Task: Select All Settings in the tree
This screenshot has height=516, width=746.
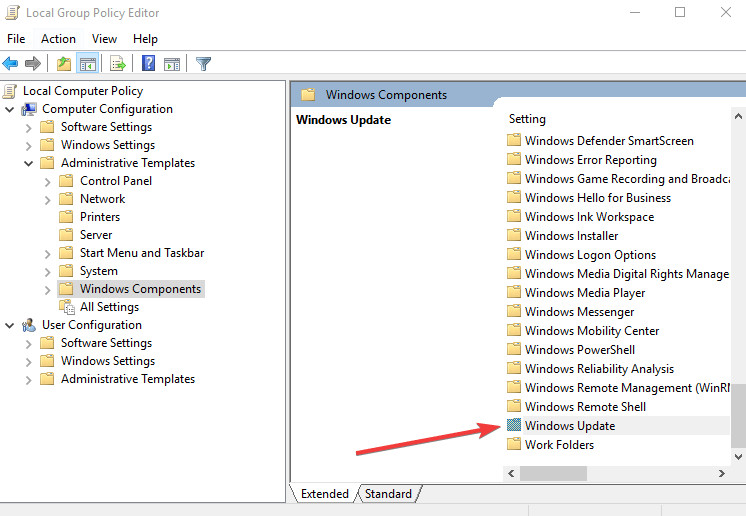Action: (x=109, y=307)
